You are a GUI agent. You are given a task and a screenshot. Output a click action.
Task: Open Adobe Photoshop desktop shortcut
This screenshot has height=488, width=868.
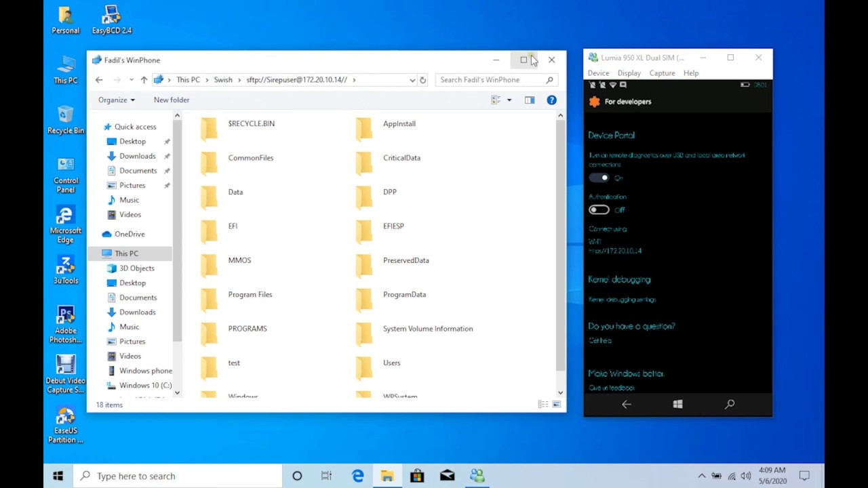66,325
